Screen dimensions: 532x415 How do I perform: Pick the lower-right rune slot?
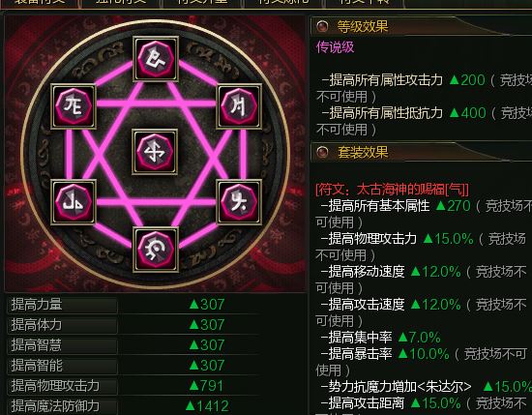[x=239, y=202]
